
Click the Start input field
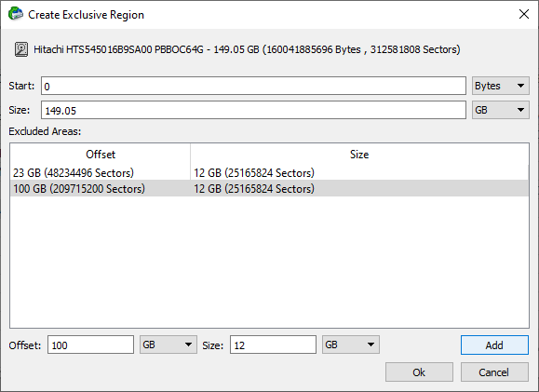(x=254, y=86)
